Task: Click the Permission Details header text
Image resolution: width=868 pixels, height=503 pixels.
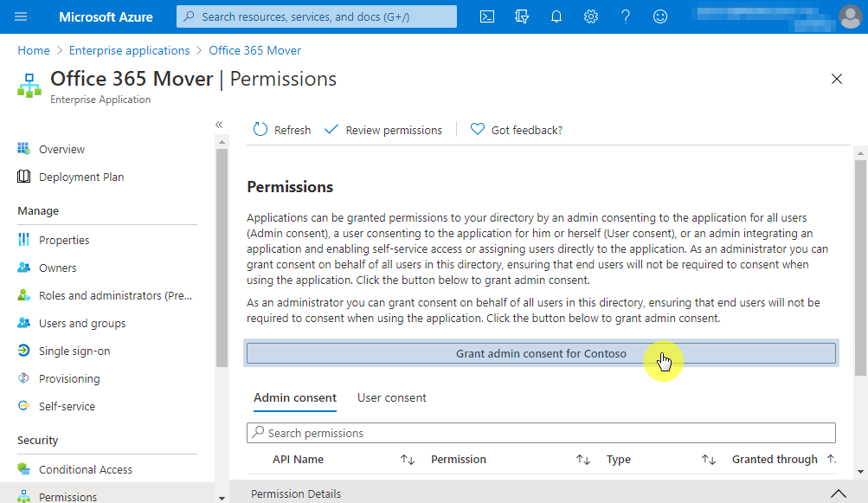Action: (296, 493)
